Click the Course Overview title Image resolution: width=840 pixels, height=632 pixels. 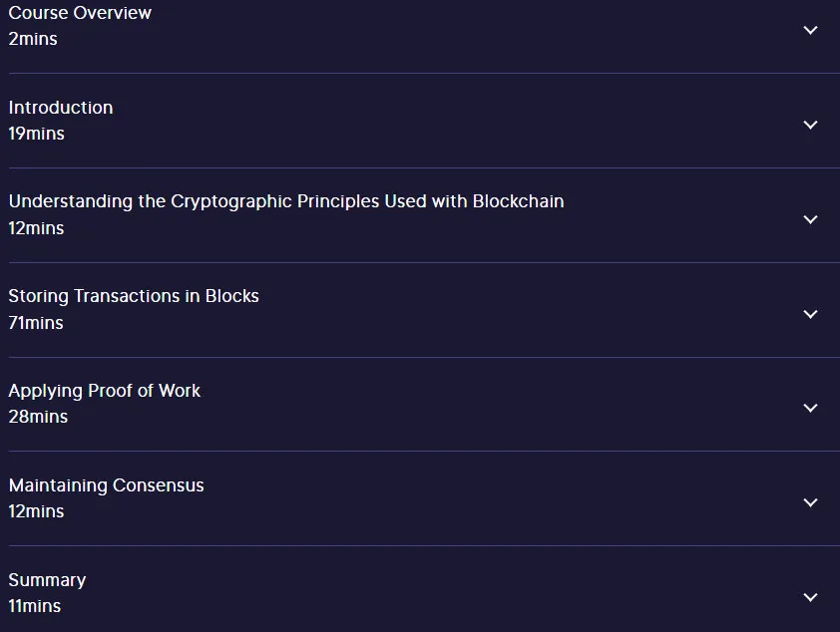(x=80, y=13)
